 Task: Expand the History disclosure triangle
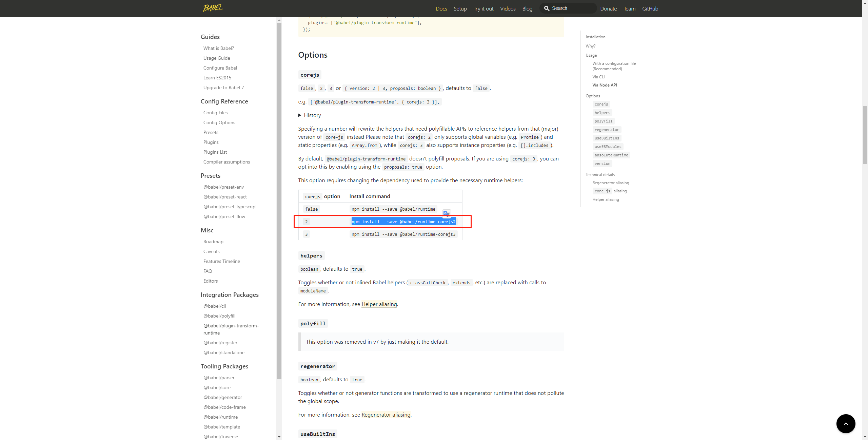(x=300, y=115)
